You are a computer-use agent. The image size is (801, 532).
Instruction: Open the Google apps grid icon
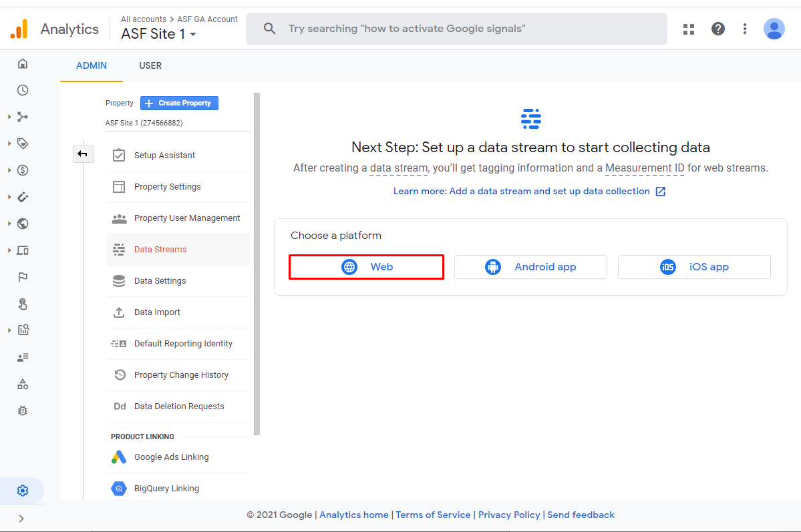coord(689,29)
